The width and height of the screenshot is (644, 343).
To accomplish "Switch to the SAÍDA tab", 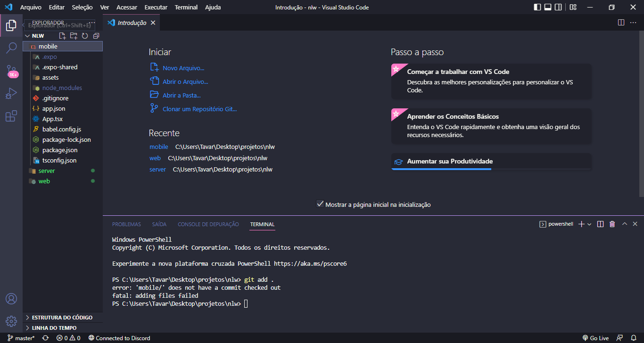I will point(159,224).
